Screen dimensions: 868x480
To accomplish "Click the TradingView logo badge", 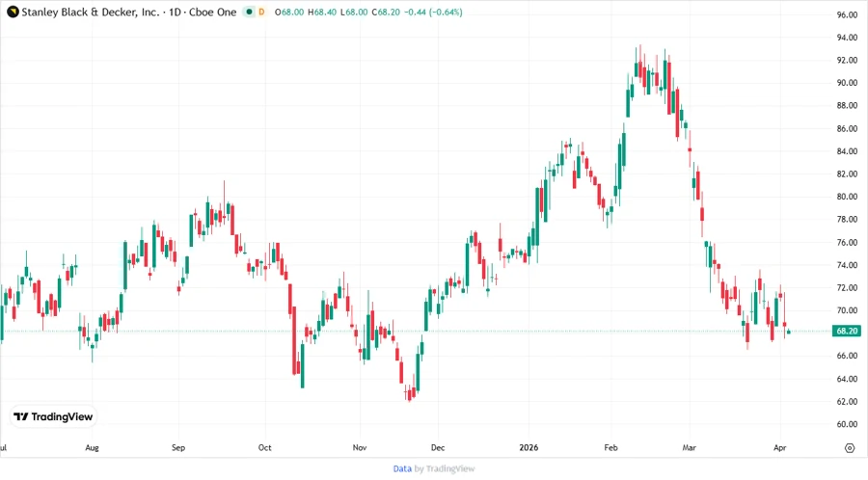I will (54, 417).
